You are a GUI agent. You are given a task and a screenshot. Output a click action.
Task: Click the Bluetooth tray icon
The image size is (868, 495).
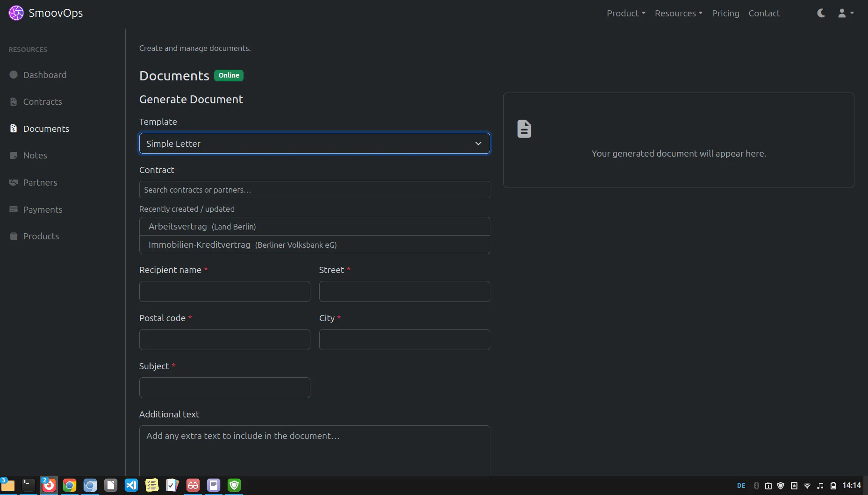pos(756,486)
